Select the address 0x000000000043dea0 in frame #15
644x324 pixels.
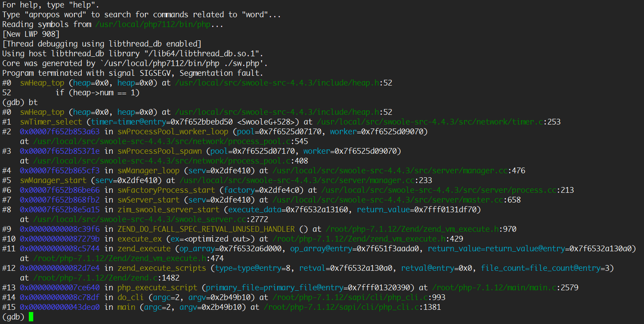pos(60,307)
